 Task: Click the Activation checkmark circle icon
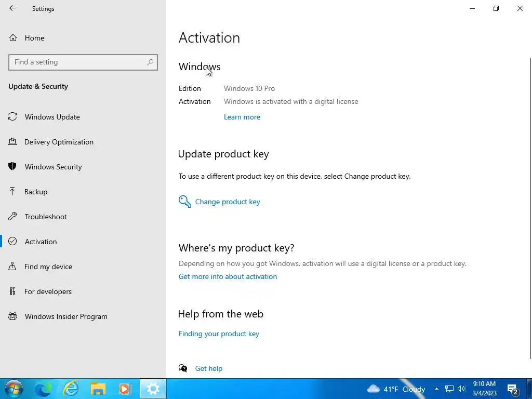coord(12,241)
